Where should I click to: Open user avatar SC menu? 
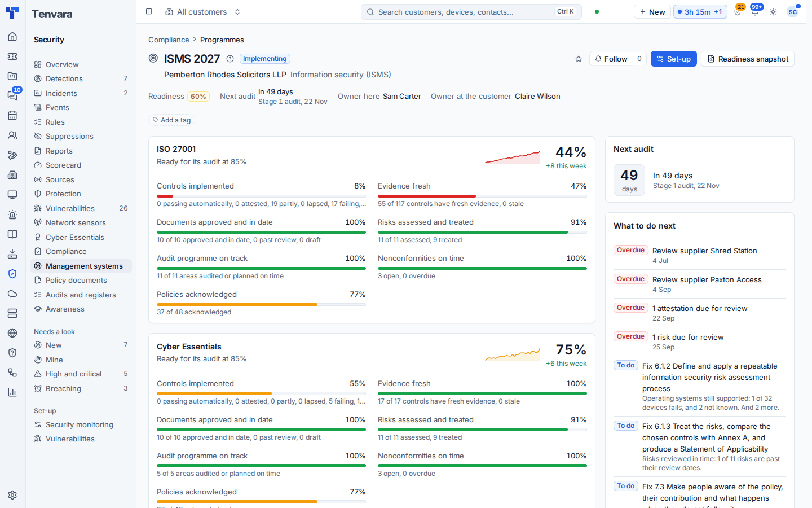[793, 12]
